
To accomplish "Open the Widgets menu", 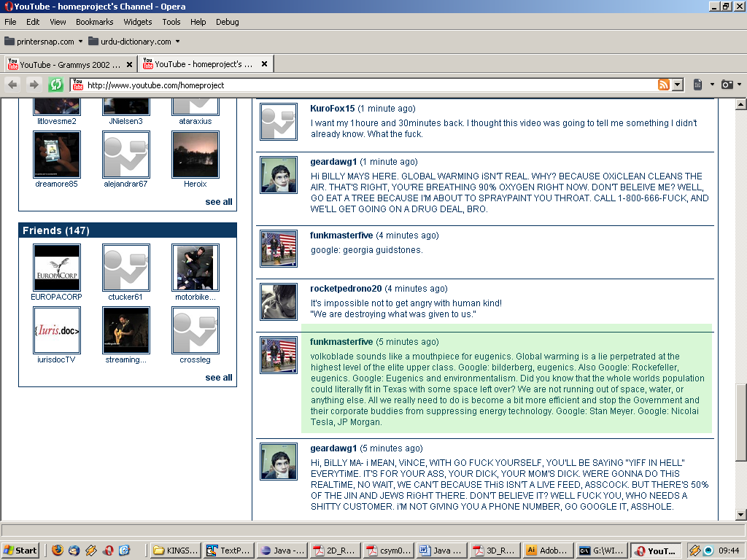I will click(x=138, y=22).
